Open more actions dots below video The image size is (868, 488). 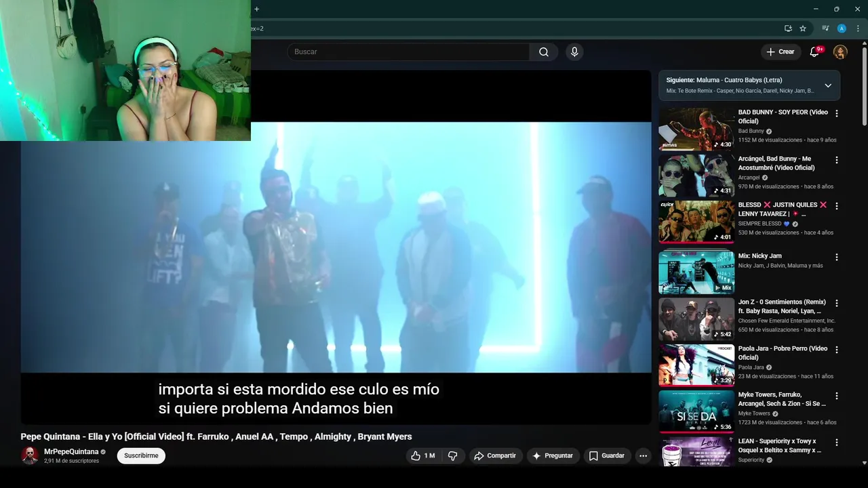[643, 456]
